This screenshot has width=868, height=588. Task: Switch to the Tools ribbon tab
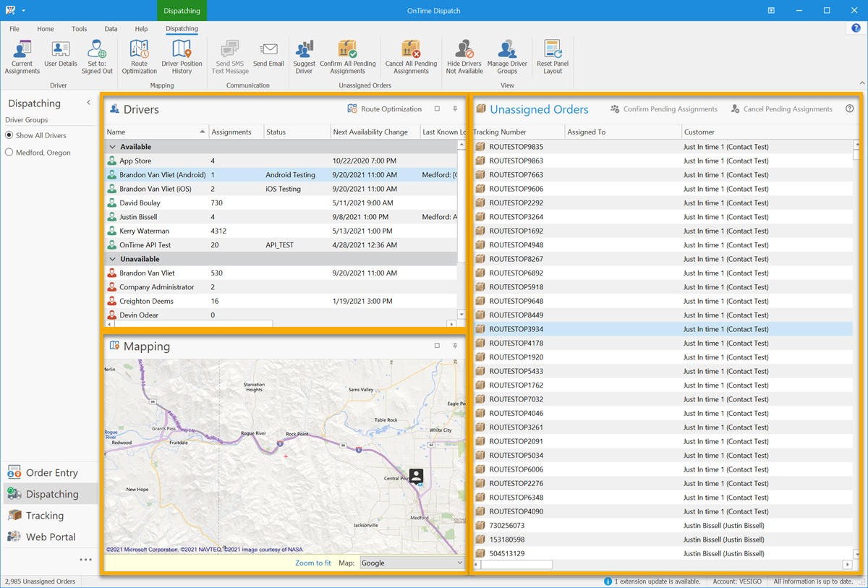[x=80, y=29]
